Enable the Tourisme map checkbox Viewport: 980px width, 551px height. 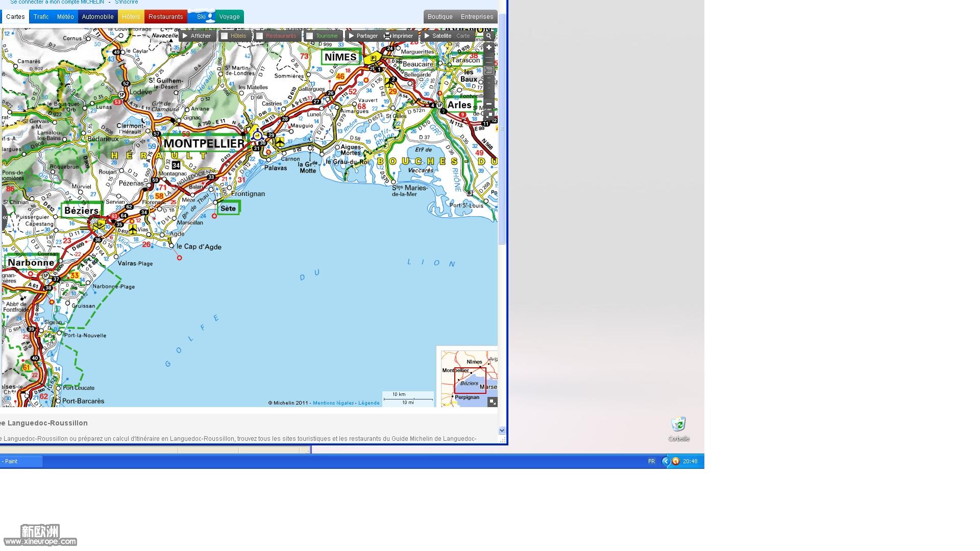[x=309, y=36]
